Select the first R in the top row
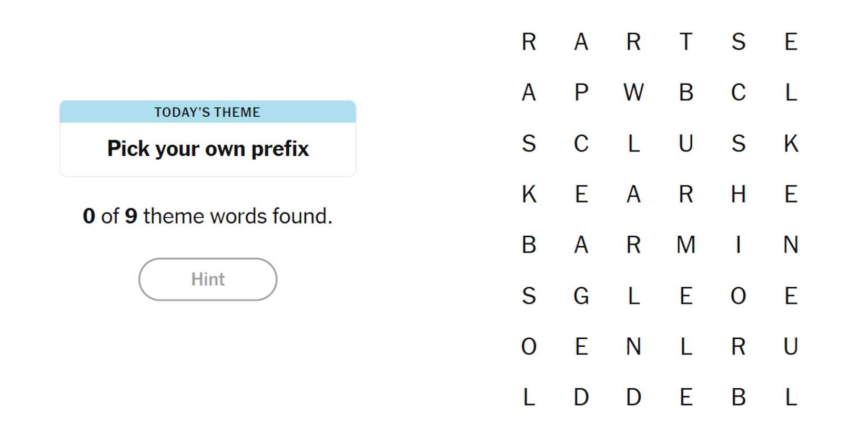The image size is (868, 434). click(529, 42)
